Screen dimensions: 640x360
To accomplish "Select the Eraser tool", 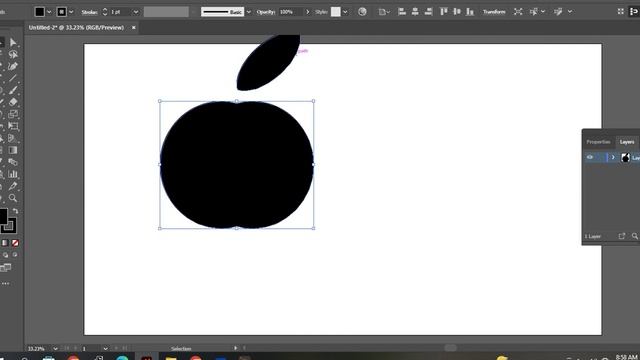I will tap(13, 102).
